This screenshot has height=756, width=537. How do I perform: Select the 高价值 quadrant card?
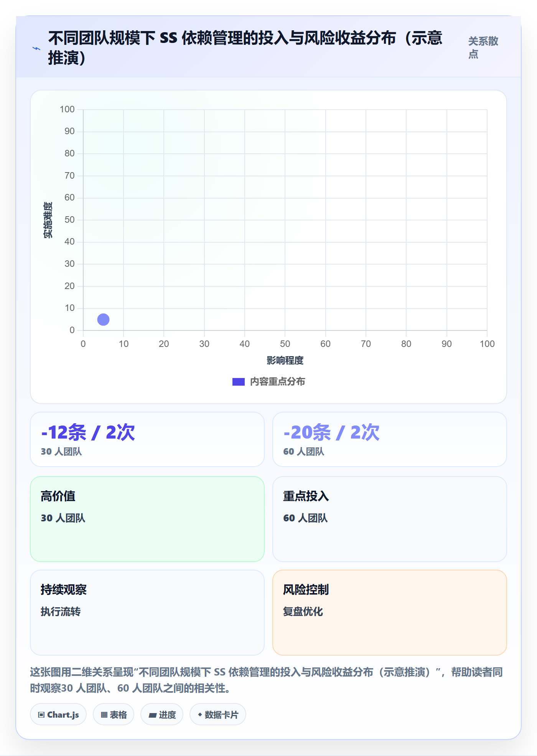147,519
